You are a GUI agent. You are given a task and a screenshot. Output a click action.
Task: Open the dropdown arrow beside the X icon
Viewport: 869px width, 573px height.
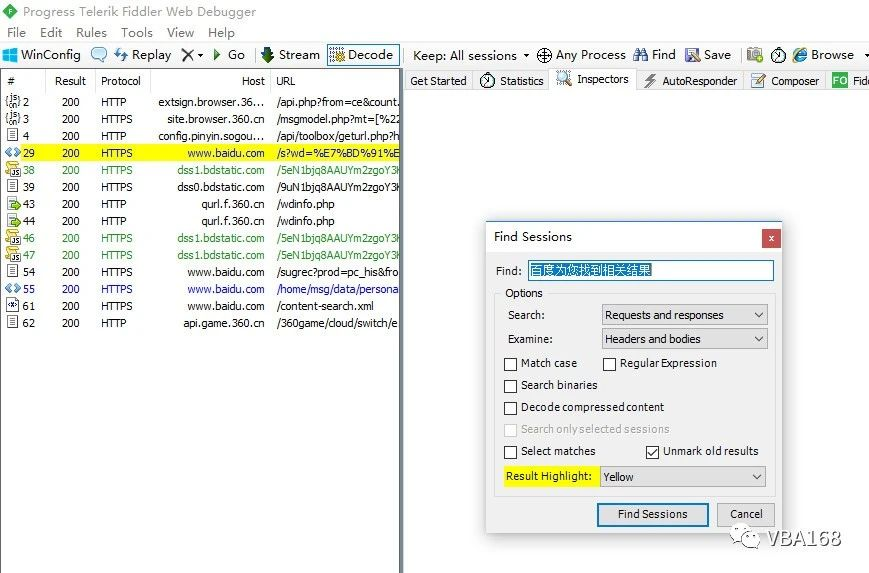(x=200, y=55)
